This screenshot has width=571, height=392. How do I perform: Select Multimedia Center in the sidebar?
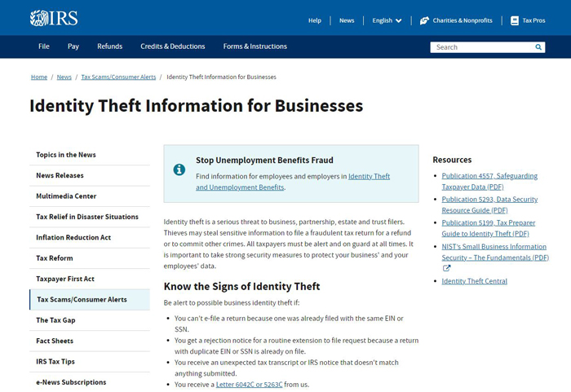pos(90,196)
